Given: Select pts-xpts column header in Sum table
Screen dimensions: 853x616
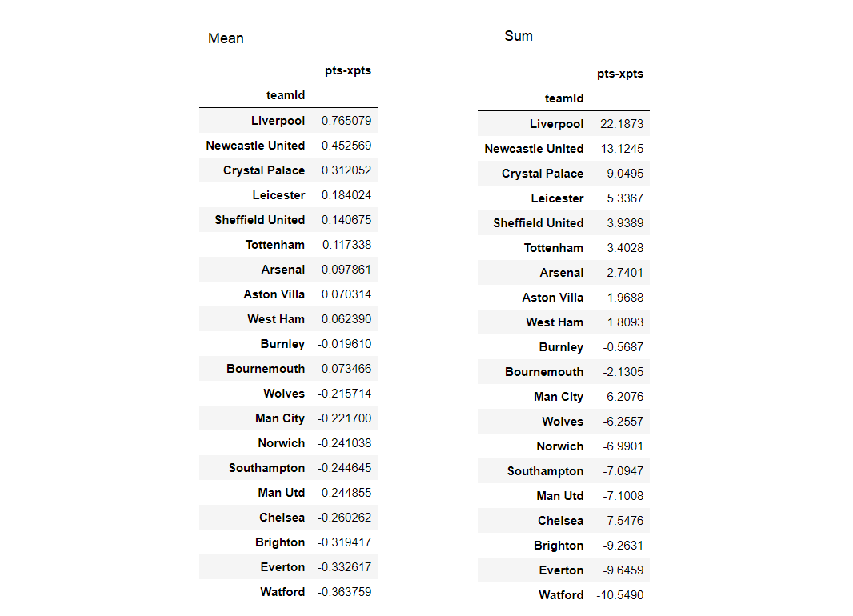Looking at the screenshot, I should click(620, 74).
